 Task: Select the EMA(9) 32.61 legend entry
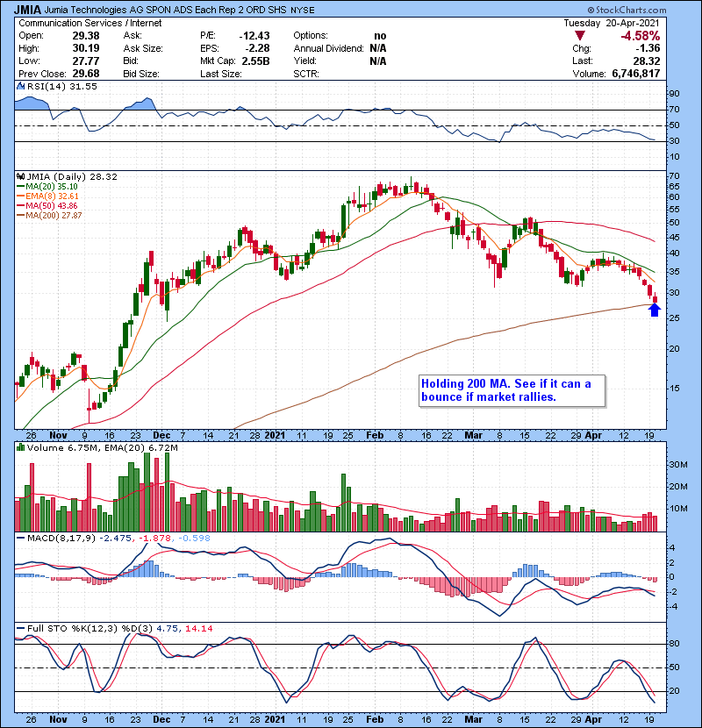point(53,196)
